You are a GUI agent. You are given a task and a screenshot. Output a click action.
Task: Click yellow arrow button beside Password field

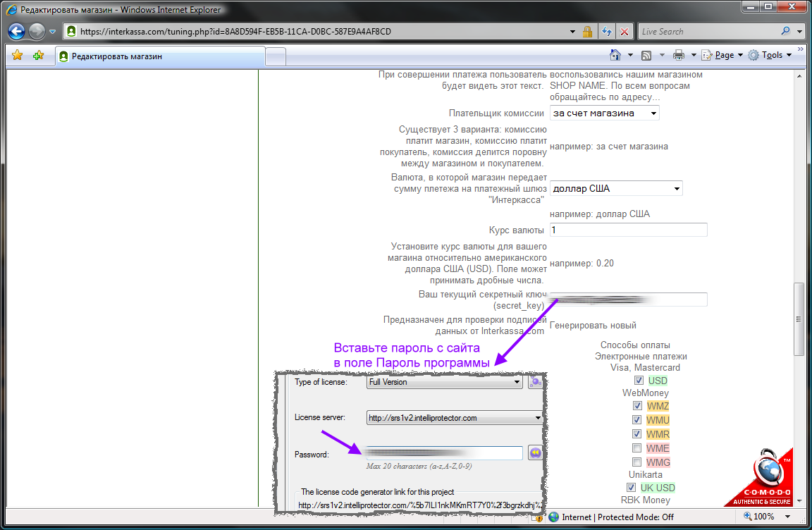[536, 453]
